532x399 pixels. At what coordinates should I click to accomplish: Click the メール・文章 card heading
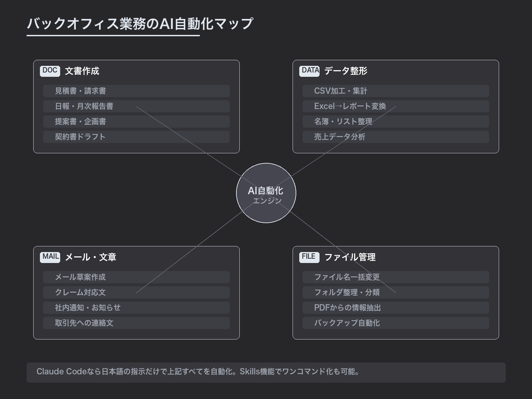91,257
